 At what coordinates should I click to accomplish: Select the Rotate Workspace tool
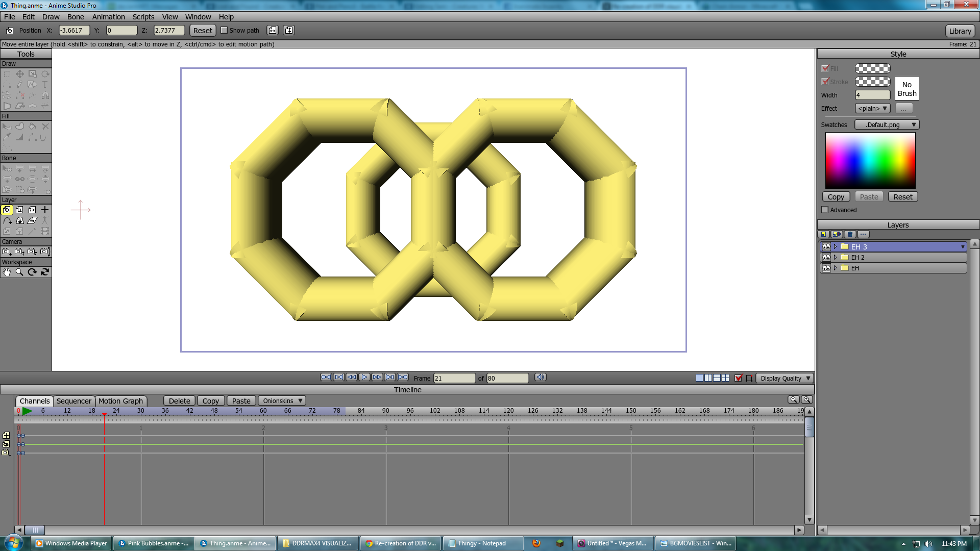tap(32, 272)
